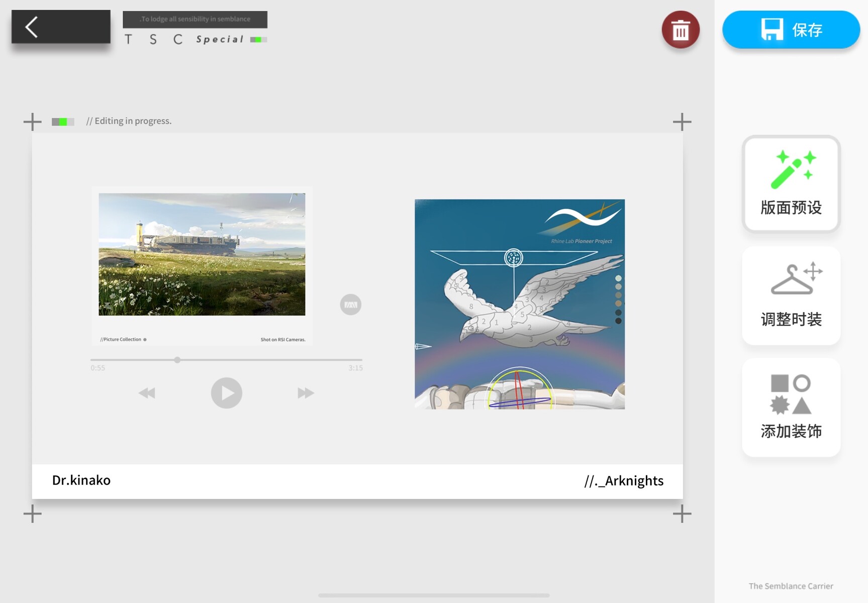868x603 pixels.
Task: Open the 添加装饰 add decoration panel
Action: click(x=791, y=407)
